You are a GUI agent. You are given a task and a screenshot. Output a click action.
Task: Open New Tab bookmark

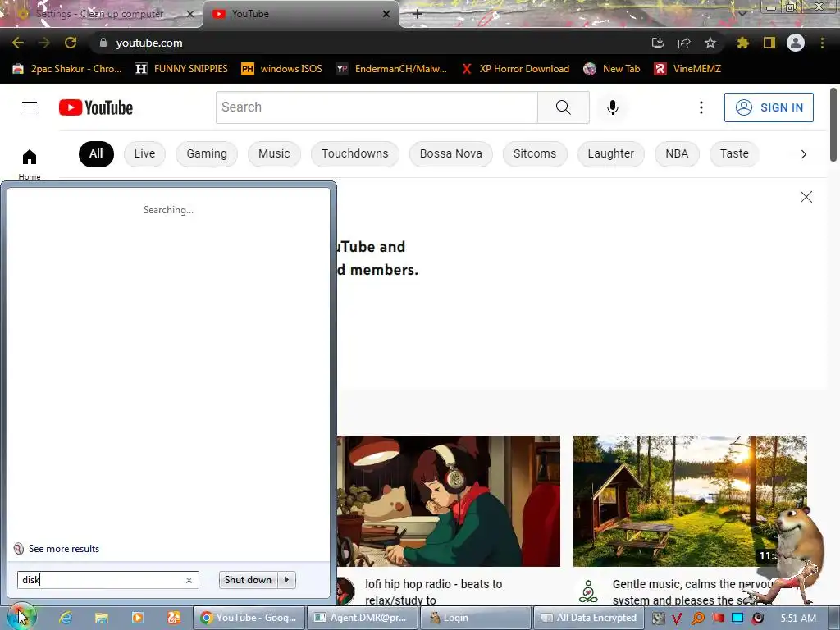click(x=612, y=69)
